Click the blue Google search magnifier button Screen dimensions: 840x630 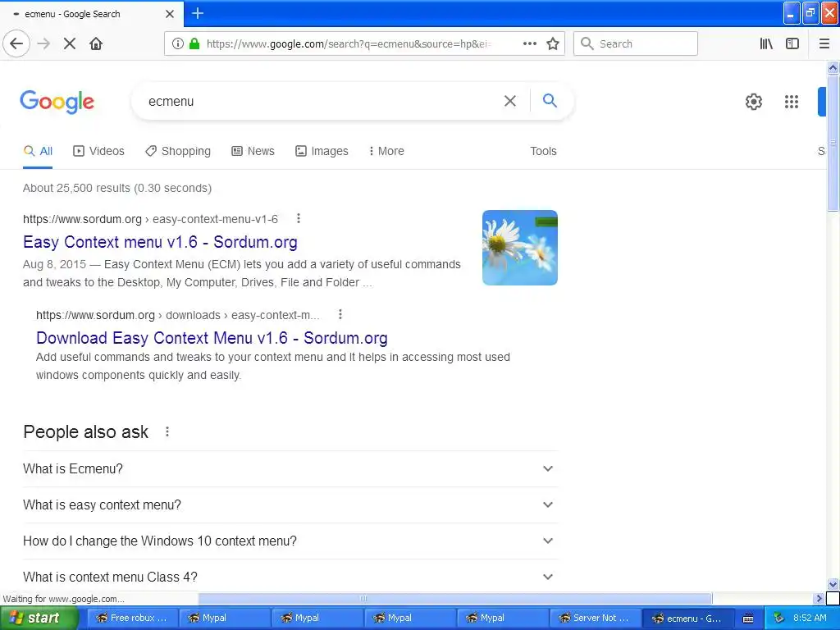click(x=550, y=100)
